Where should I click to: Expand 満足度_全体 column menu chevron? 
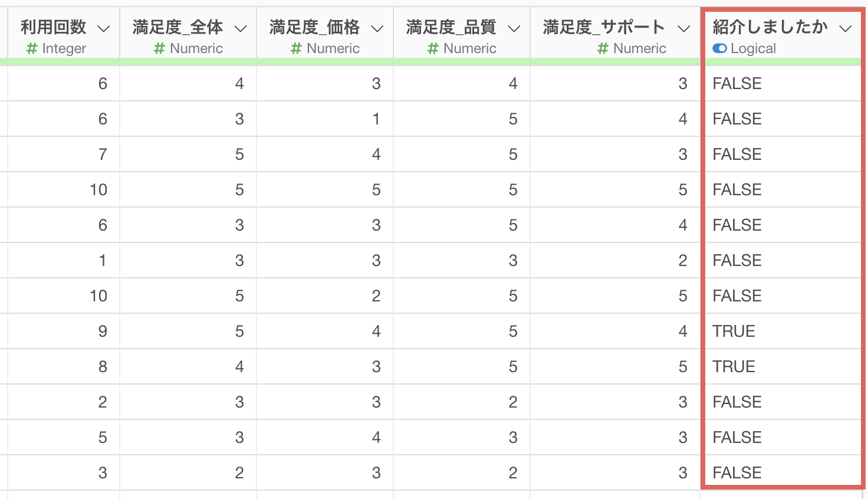tap(240, 28)
